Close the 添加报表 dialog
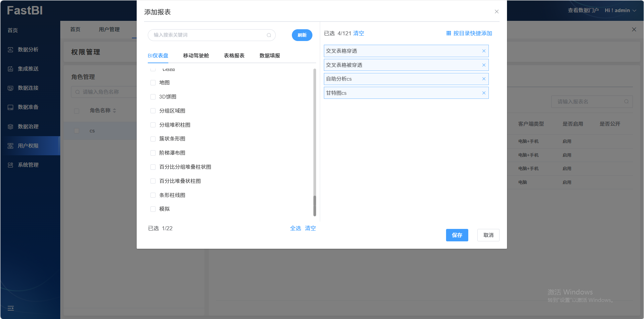644x319 pixels. pyautogui.click(x=497, y=12)
